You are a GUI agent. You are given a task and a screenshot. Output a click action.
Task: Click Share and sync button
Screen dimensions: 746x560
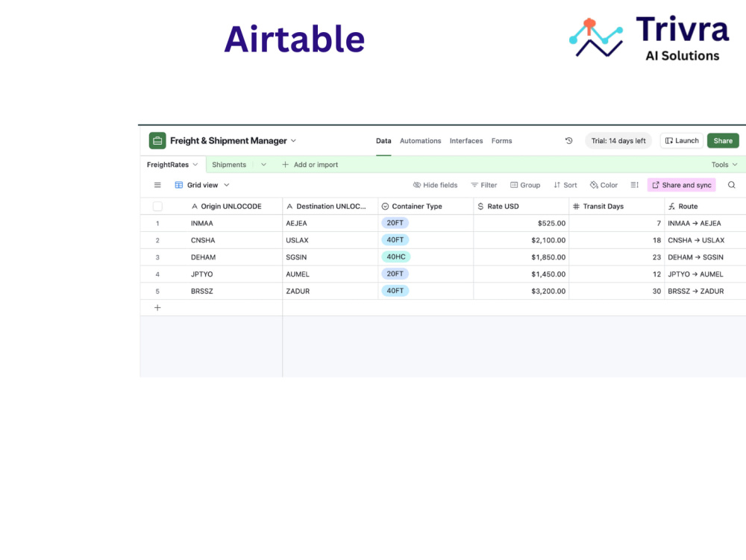(681, 185)
